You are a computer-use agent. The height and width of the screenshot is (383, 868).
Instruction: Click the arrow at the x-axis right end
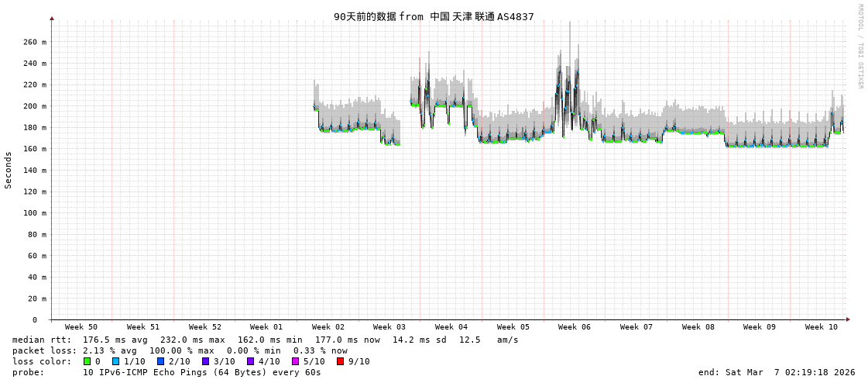(848, 319)
